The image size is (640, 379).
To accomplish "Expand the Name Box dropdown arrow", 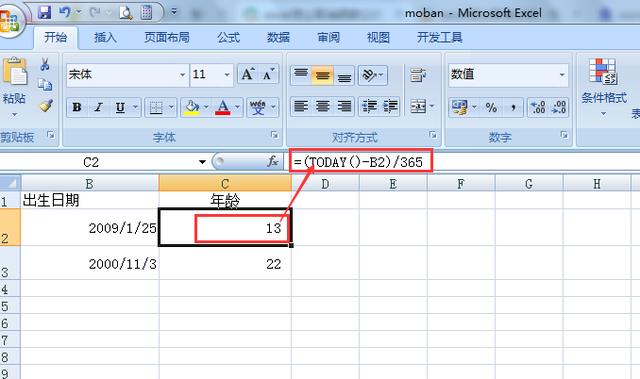I will tap(202, 162).
